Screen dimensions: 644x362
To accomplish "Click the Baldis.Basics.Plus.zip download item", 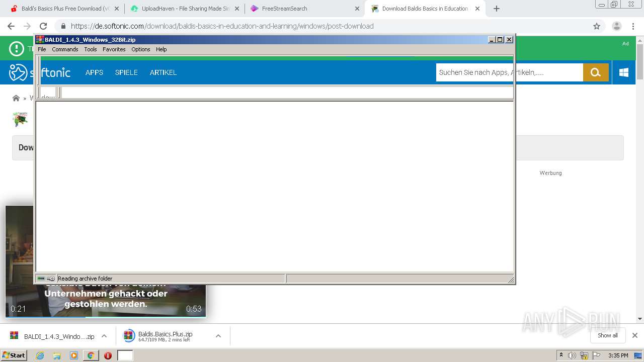I will pyautogui.click(x=165, y=336).
